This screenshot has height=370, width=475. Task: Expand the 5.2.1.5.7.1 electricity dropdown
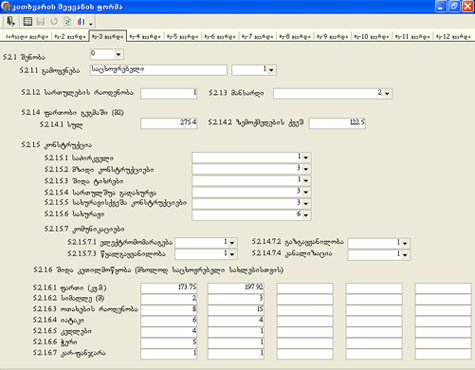coord(232,243)
